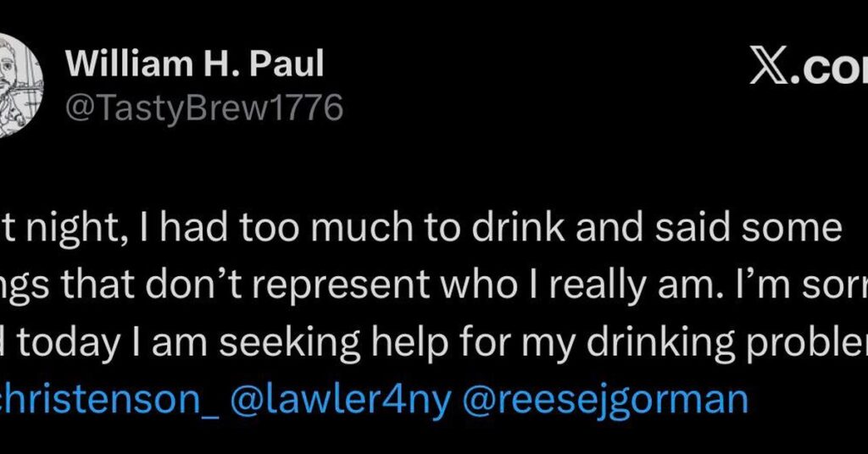Open the @reesejgorman mention

[605, 401]
